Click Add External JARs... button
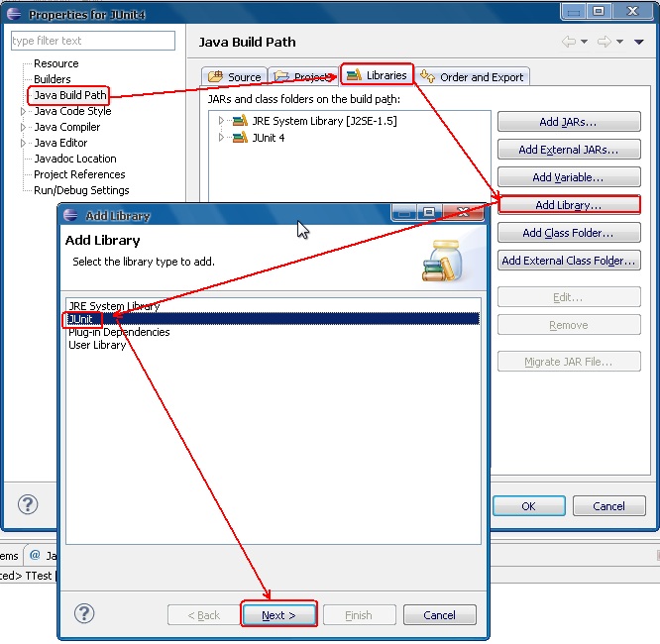The height and width of the screenshot is (644, 660). 569,150
